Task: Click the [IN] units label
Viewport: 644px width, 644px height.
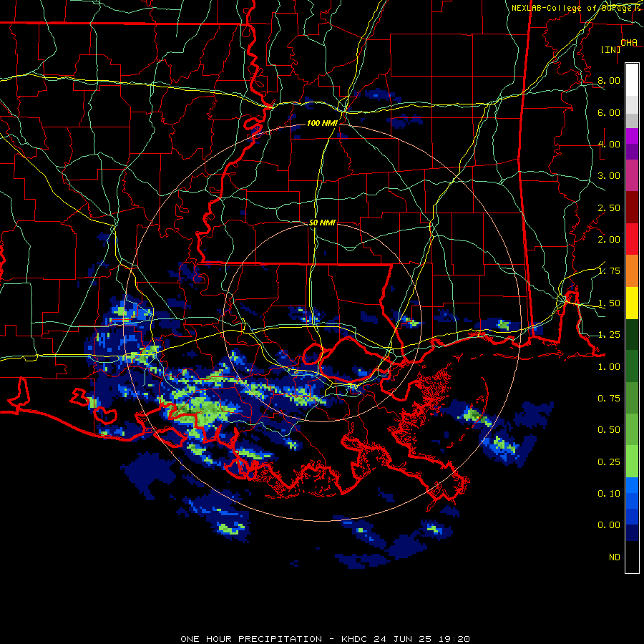Action: tap(610, 49)
